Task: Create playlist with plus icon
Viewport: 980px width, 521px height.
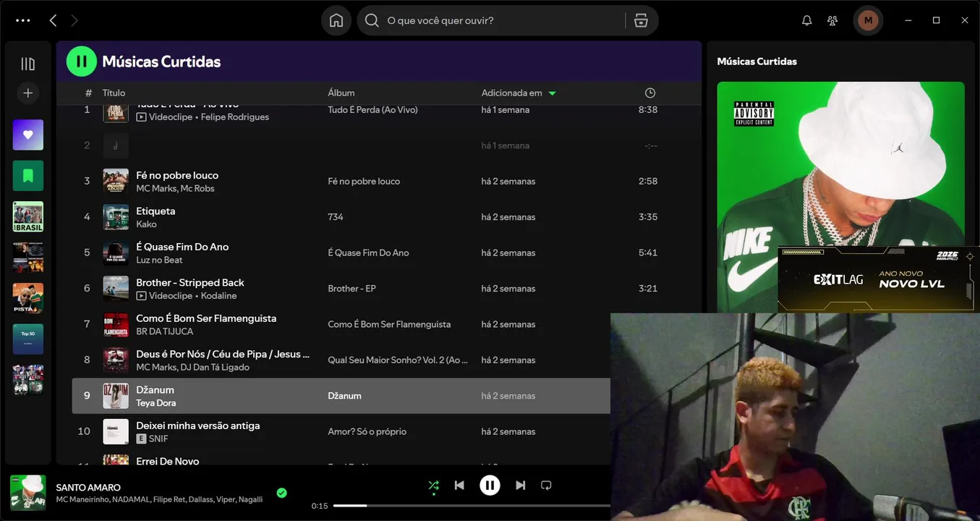Action: coord(28,93)
